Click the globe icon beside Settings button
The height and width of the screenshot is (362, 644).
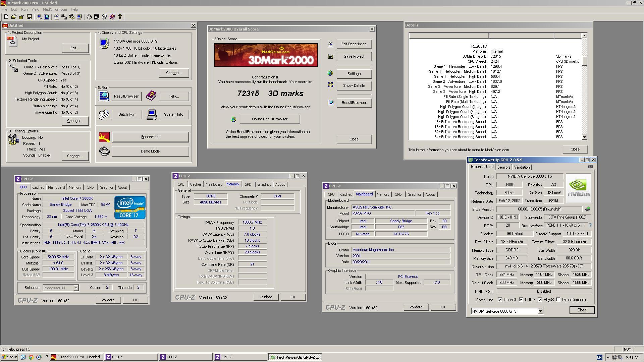(330, 73)
